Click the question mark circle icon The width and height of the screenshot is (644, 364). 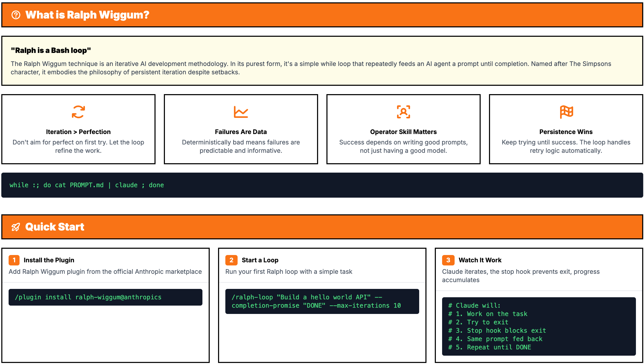click(16, 15)
